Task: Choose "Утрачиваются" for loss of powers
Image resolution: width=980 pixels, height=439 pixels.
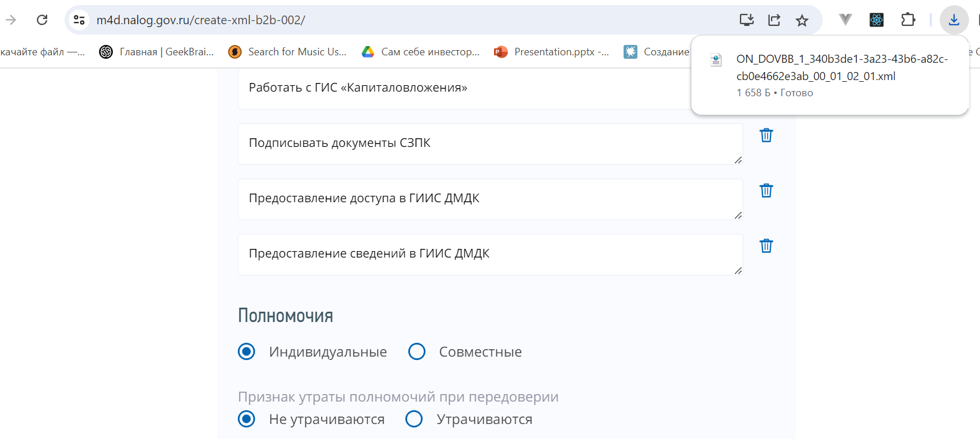Action: click(x=414, y=419)
